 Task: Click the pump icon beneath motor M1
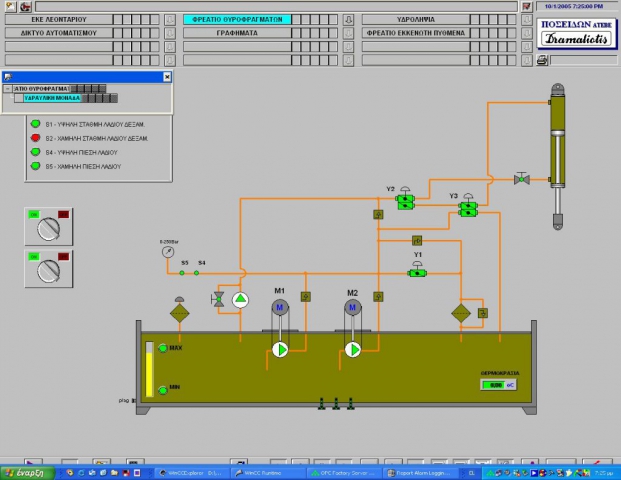[280, 350]
